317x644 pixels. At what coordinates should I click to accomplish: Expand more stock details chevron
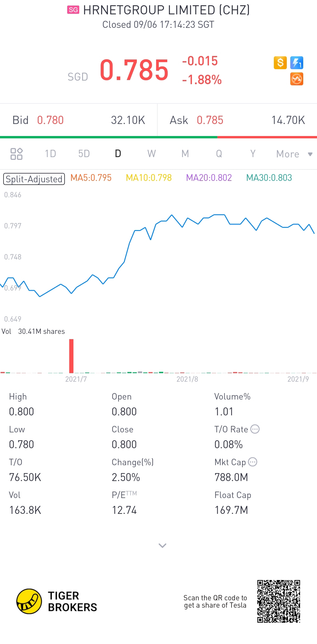click(x=162, y=546)
